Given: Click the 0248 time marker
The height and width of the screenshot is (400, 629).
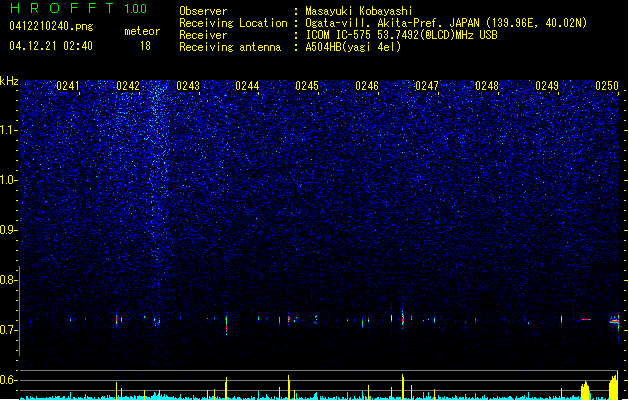Looking at the screenshot, I should point(487,86).
